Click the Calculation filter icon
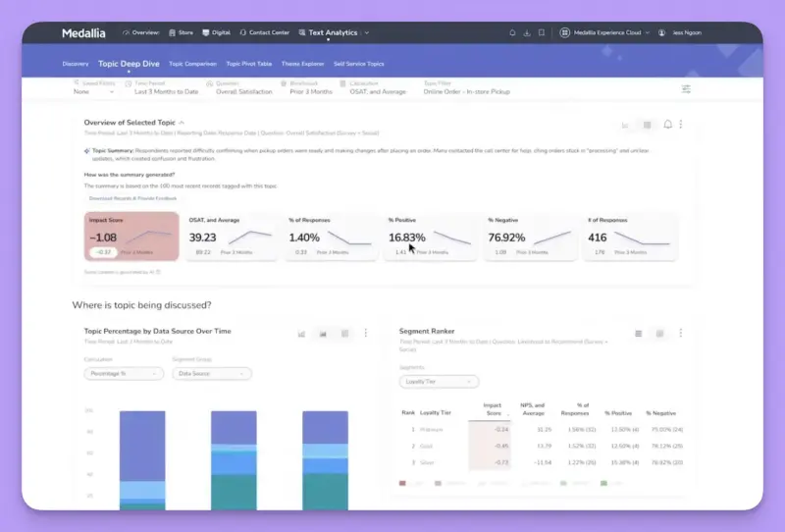 [342, 83]
